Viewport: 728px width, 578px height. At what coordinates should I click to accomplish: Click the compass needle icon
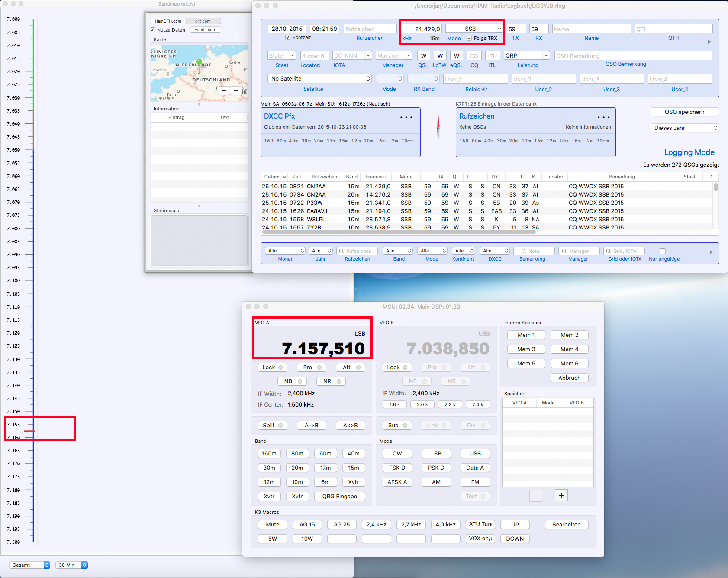438,128
